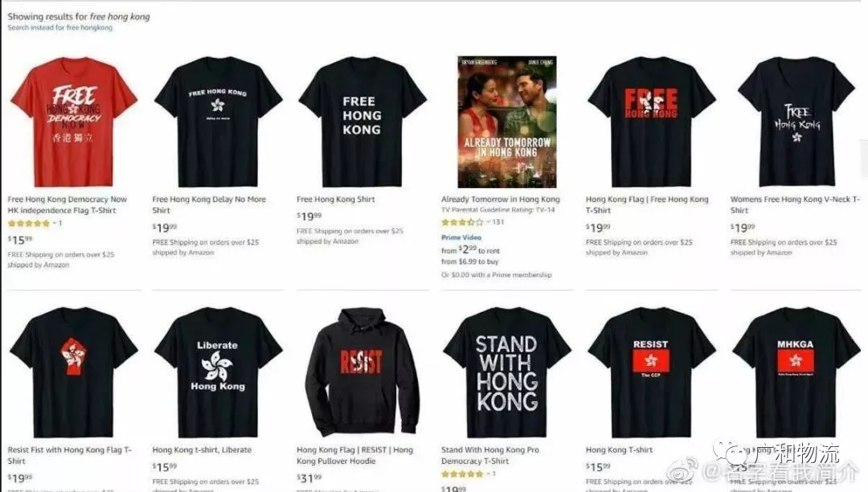This screenshot has height=492, width=868.
Task: Open 'Free Hong Kong Shirt' product title
Action: pos(335,199)
